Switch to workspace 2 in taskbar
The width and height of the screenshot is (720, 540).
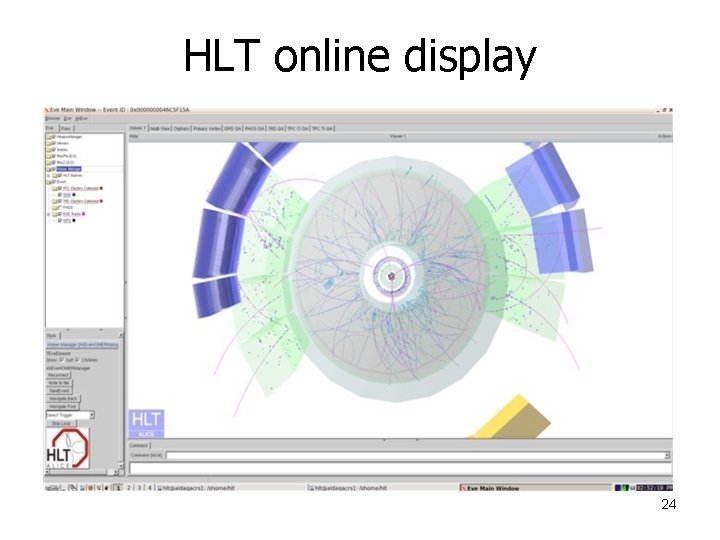pyautogui.click(x=129, y=488)
